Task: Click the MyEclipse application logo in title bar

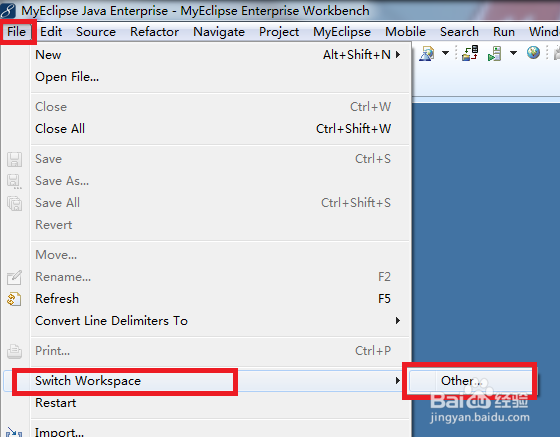Action: click(8, 10)
